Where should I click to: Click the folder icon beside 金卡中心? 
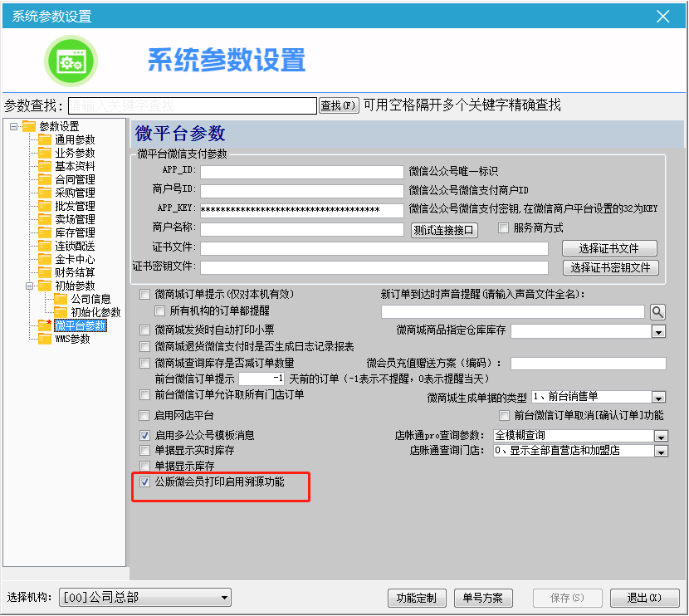click(x=45, y=259)
